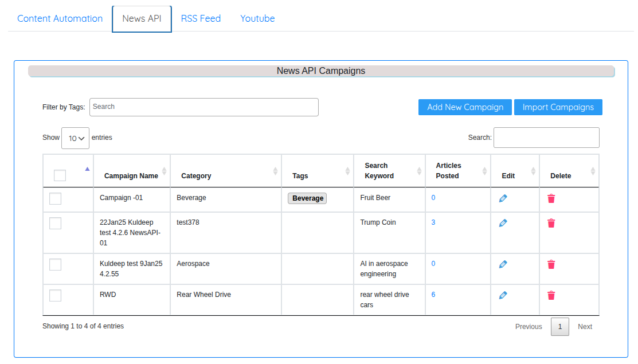638x364 pixels.
Task: Sort table by Articles Posted column
Action: click(448, 171)
